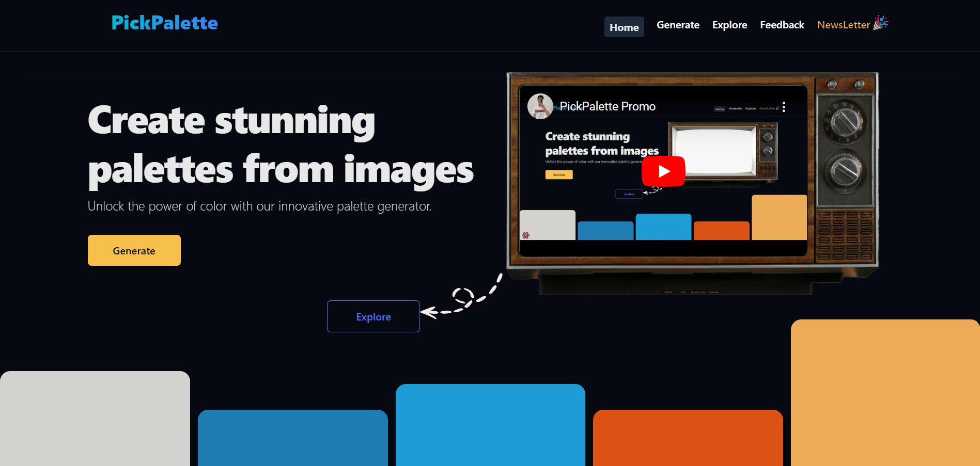Play the PickPalette Promo video
This screenshot has height=466, width=980.
[x=663, y=171]
